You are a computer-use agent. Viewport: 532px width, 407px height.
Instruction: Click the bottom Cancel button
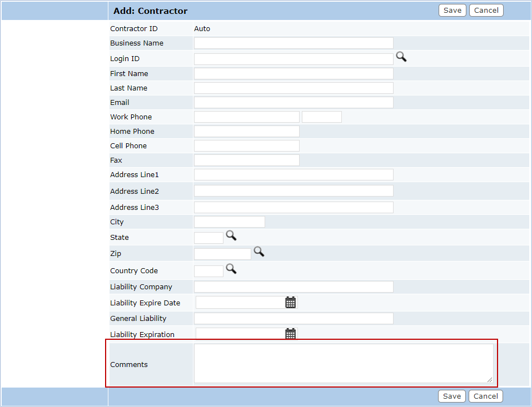click(x=486, y=396)
